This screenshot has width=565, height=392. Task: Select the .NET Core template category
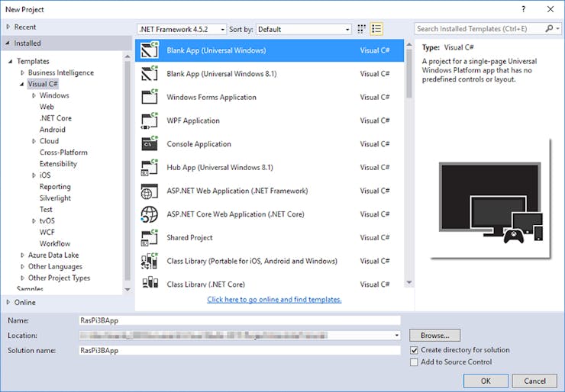pyautogui.click(x=56, y=118)
